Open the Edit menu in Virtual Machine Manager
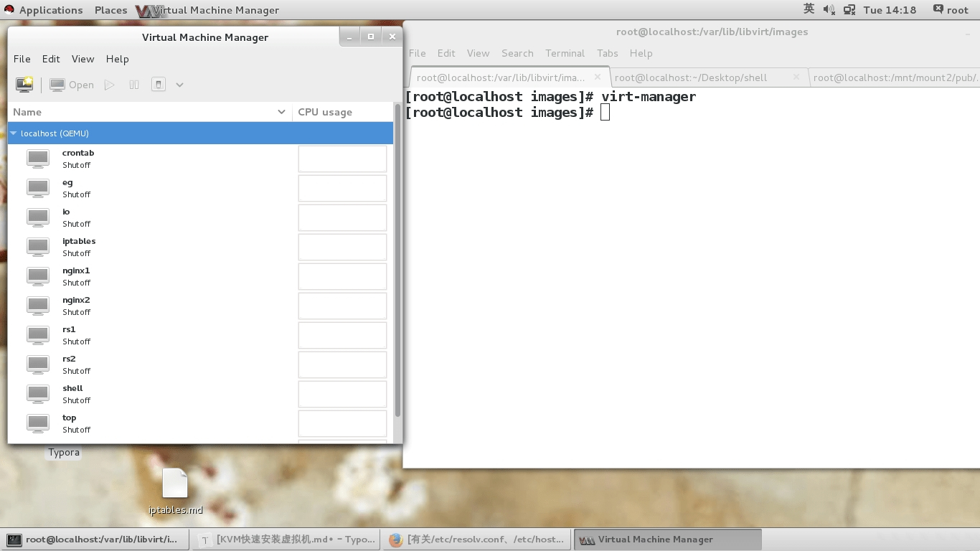Viewport: 980px width, 551px height. (x=51, y=59)
